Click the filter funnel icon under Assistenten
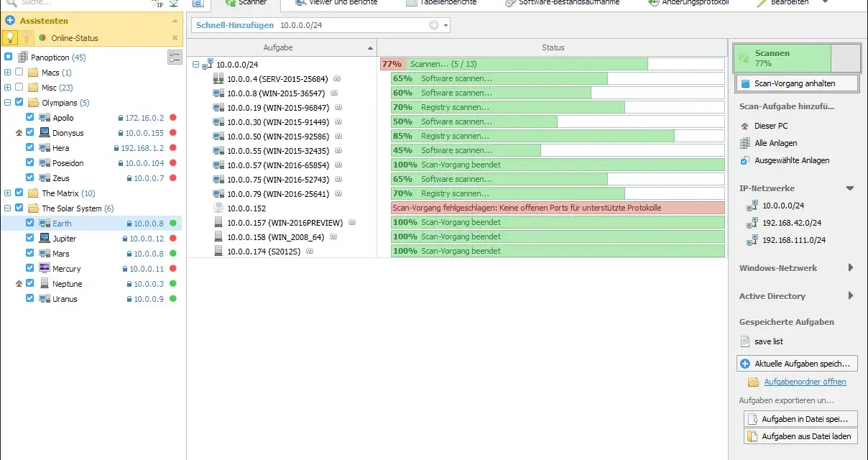This screenshot has width=868, height=460. 26,37
